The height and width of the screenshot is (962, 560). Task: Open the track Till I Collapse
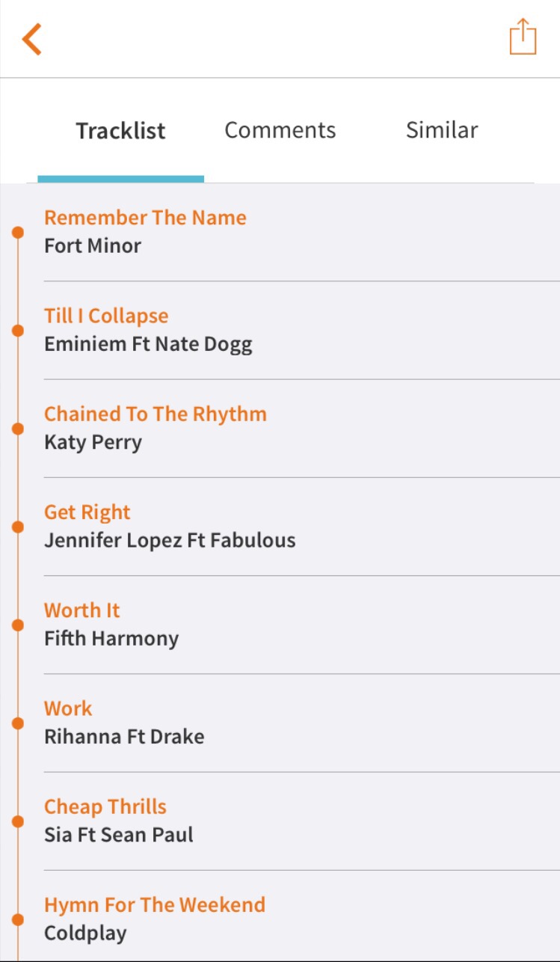(x=106, y=316)
